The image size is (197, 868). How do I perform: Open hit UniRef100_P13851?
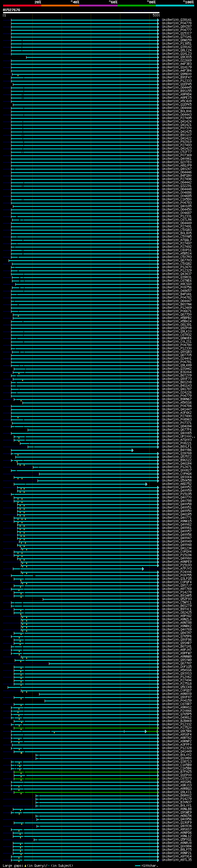pos(177,43)
